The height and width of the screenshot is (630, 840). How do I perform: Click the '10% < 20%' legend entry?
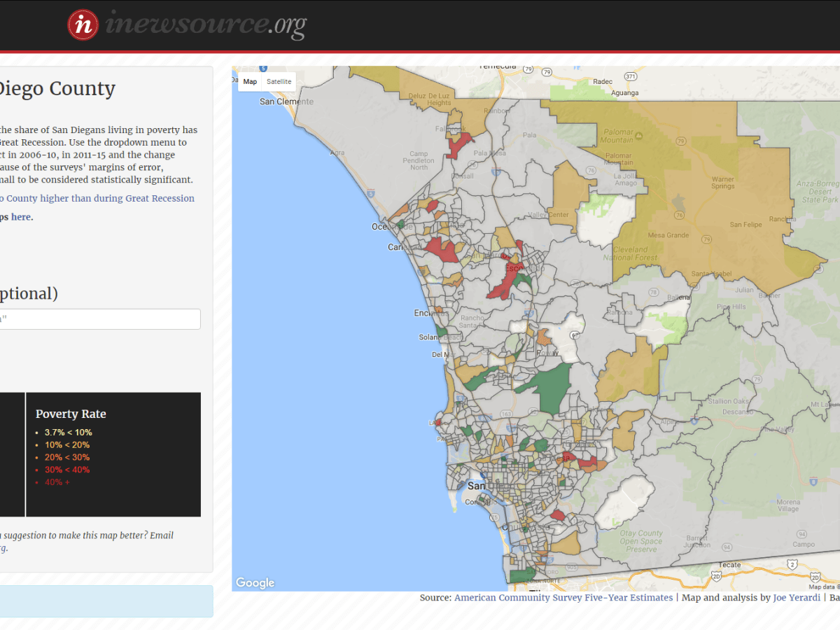pyautogui.click(x=67, y=445)
